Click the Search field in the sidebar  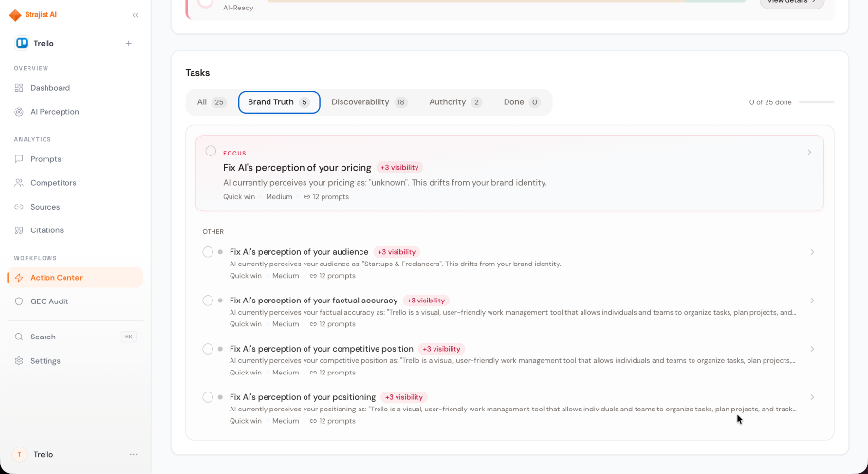[75, 337]
